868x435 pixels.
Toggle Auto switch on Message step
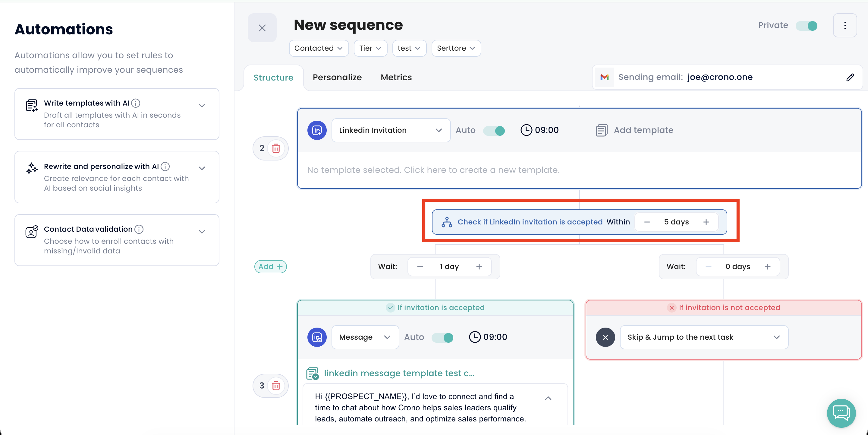point(442,337)
